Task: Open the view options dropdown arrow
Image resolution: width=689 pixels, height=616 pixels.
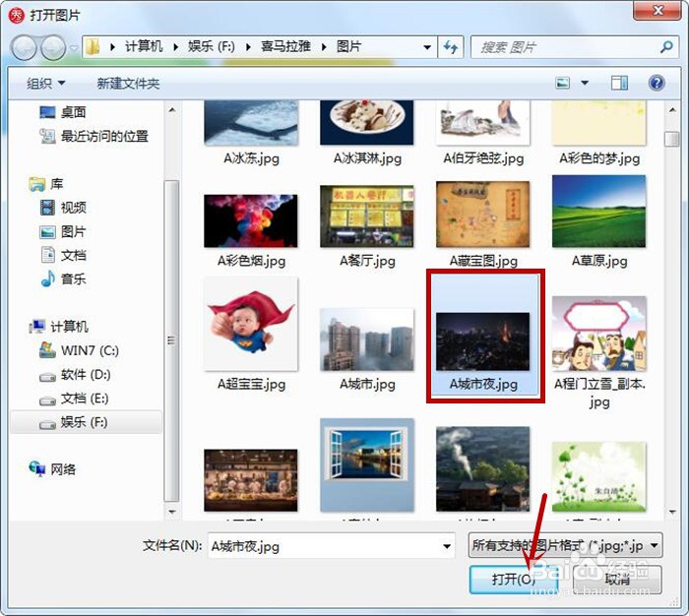Action: 585,83
